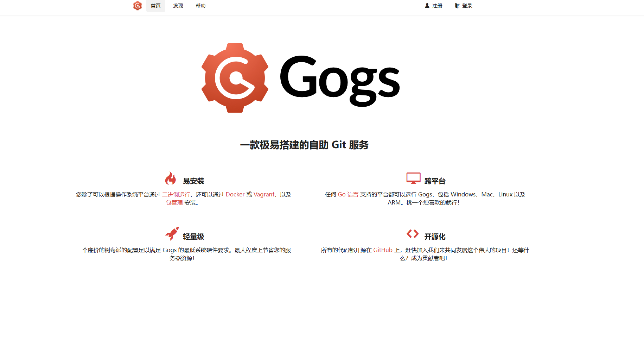Click the 轻量级 heading
Viewport: 644px width, 352px height.
pyautogui.click(x=193, y=237)
